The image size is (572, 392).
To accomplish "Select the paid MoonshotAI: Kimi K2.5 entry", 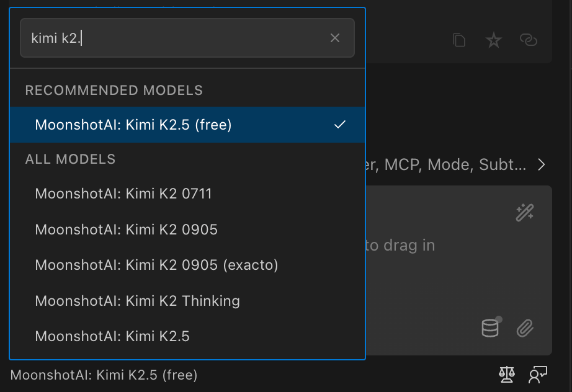I will click(x=112, y=336).
